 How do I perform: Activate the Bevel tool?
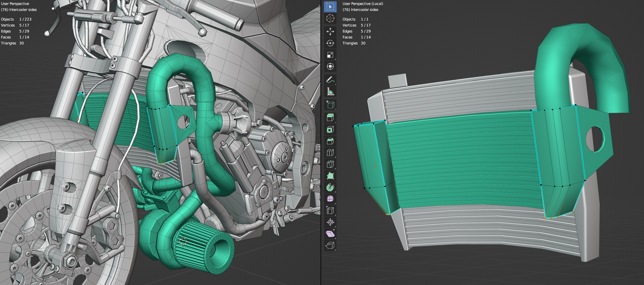pos(330,141)
